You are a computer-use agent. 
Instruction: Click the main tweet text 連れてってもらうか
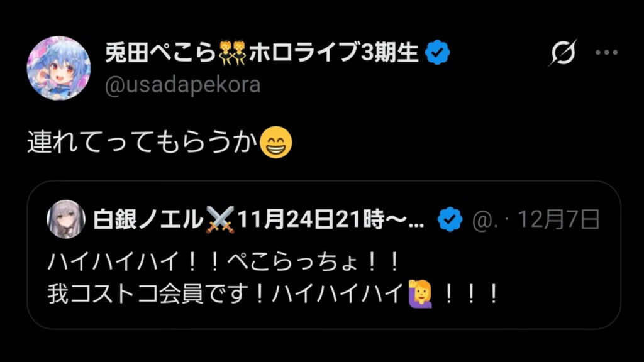point(143,143)
